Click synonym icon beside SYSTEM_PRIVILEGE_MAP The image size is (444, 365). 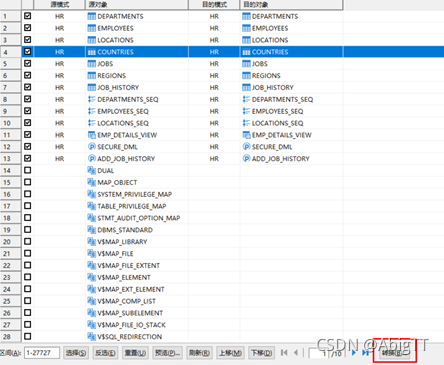[x=91, y=194]
